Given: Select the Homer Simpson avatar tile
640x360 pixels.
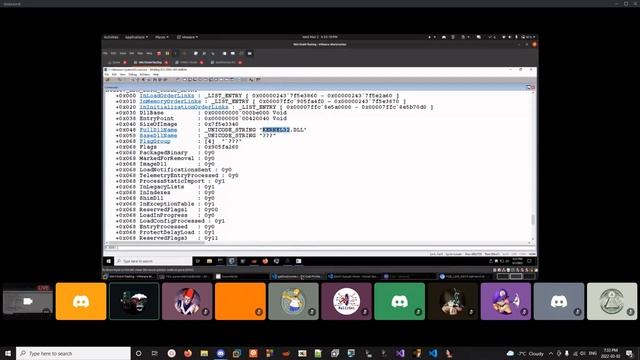Looking at the screenshot, I should coord(293,301).
